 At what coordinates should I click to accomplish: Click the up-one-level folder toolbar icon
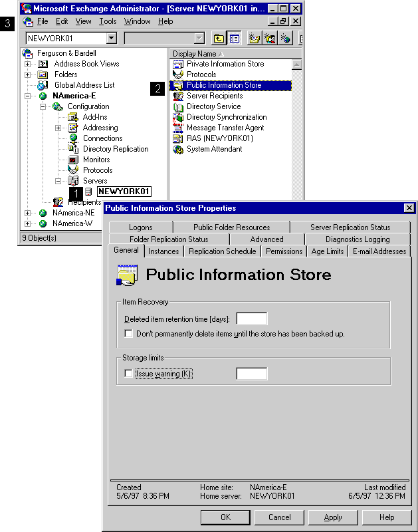(219, 39)
